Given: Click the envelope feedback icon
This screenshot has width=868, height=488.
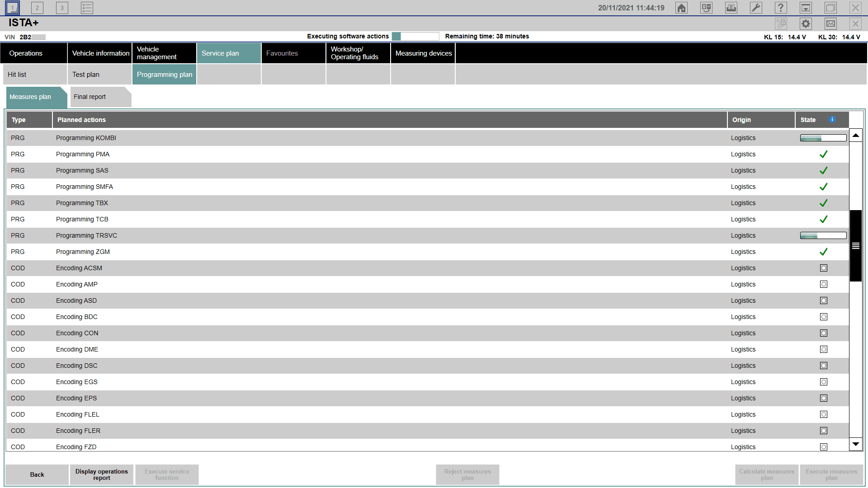Looking at the screenshot, I should click(x=830, y=23).
